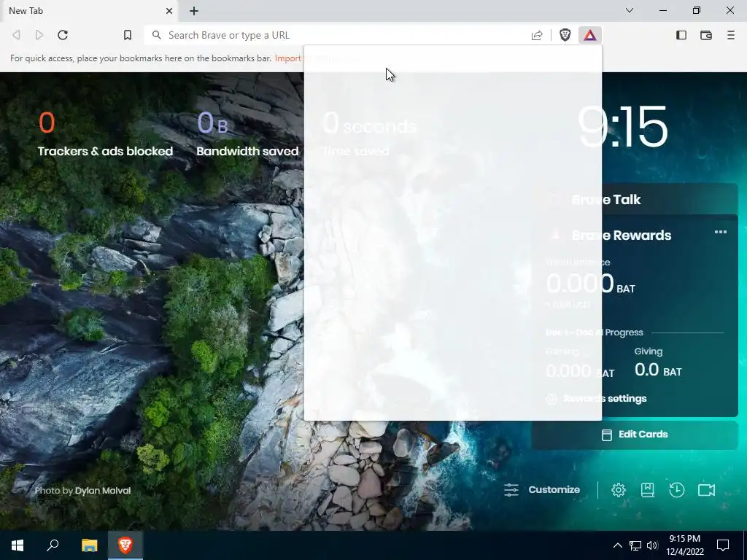Screen dimensions: 747x560
Task: Click the Giving 0.0 BAT value
Action: 658,370
